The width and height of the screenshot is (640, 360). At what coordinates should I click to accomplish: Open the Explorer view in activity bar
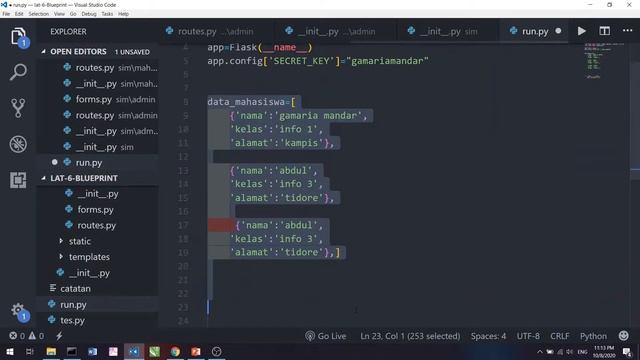coord(18,37)
